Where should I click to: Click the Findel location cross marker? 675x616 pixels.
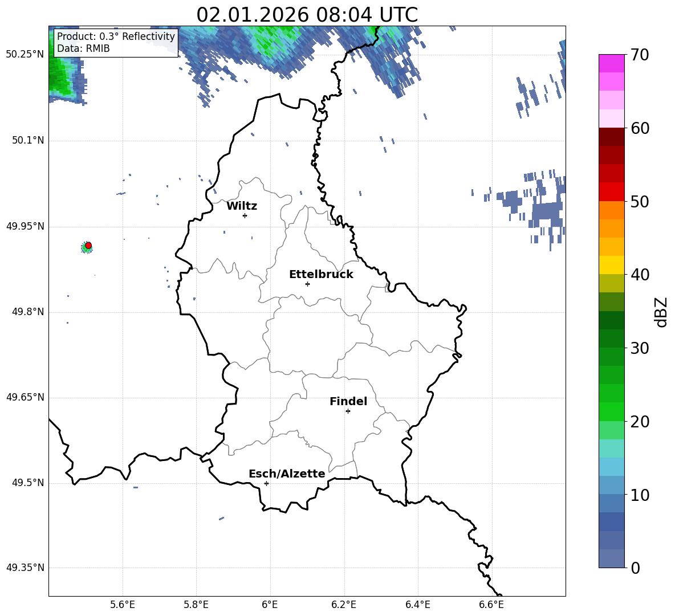point(348,411)
